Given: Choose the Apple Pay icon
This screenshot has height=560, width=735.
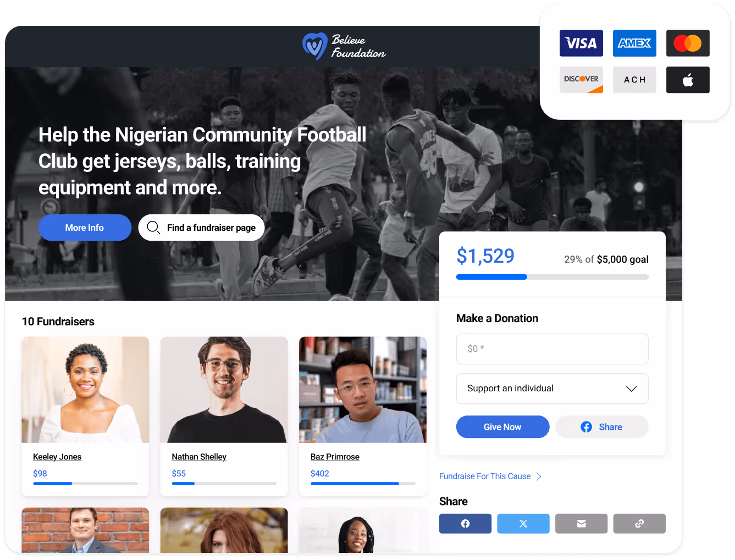Looking at the screenshot, I should 688,80.
